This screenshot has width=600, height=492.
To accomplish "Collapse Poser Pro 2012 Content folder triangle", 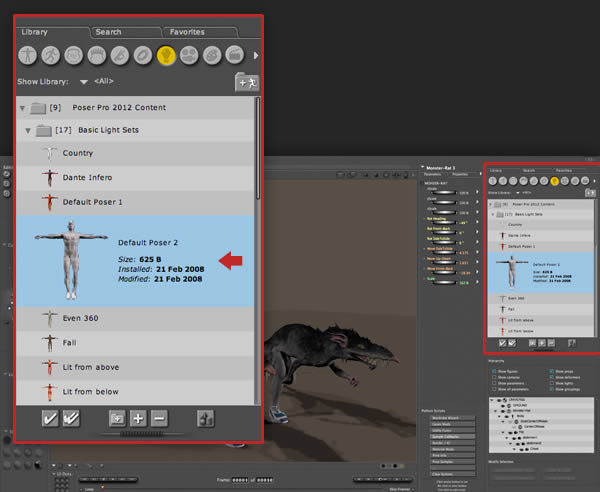I will click(x=22, y=108).
